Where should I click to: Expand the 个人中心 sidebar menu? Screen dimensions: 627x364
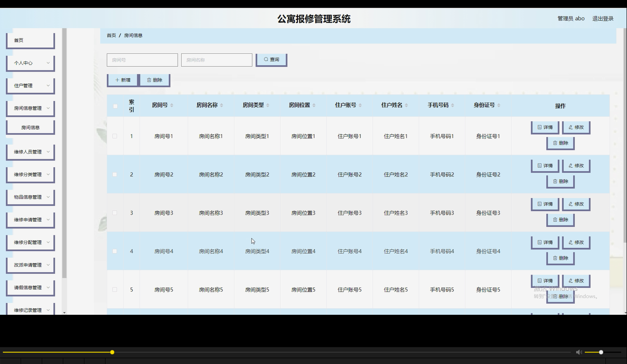click(x=31, y=63)
